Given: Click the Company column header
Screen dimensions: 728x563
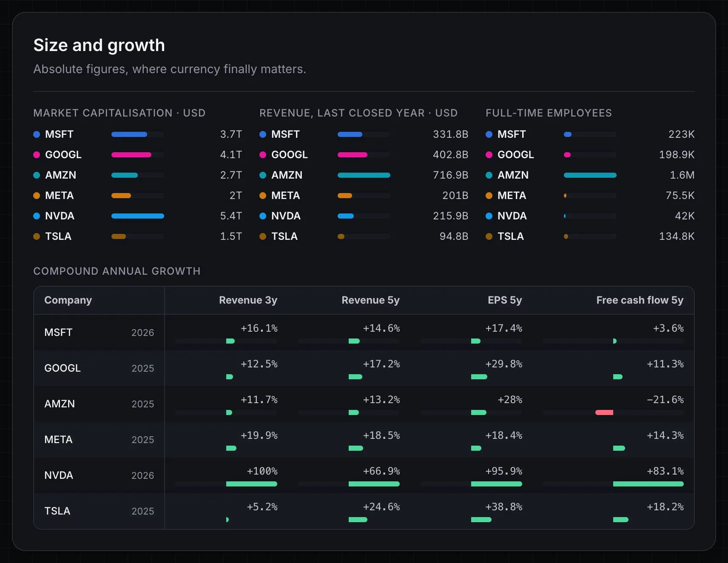Looking at the screenshot, I should point(68,300).
